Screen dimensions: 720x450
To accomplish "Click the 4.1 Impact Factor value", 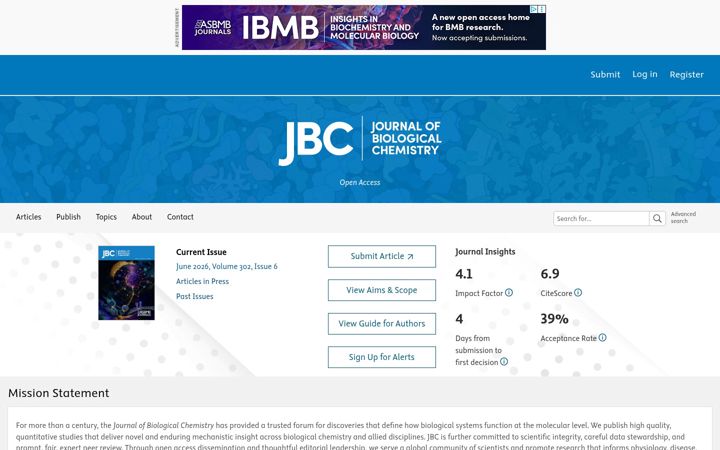I will click(464, 274).
